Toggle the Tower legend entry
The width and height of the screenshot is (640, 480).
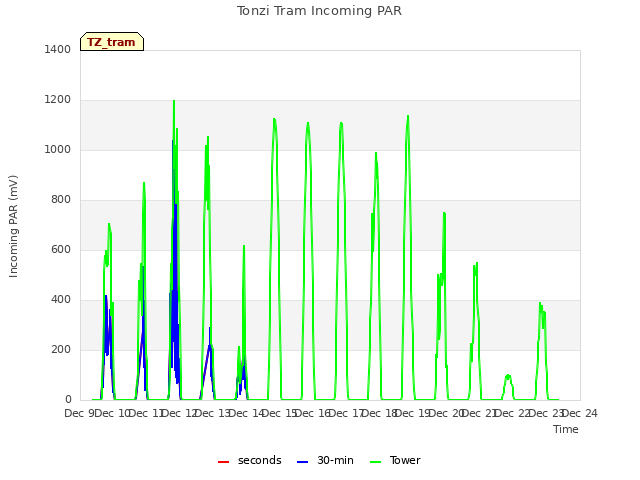[x=395, y=460]
